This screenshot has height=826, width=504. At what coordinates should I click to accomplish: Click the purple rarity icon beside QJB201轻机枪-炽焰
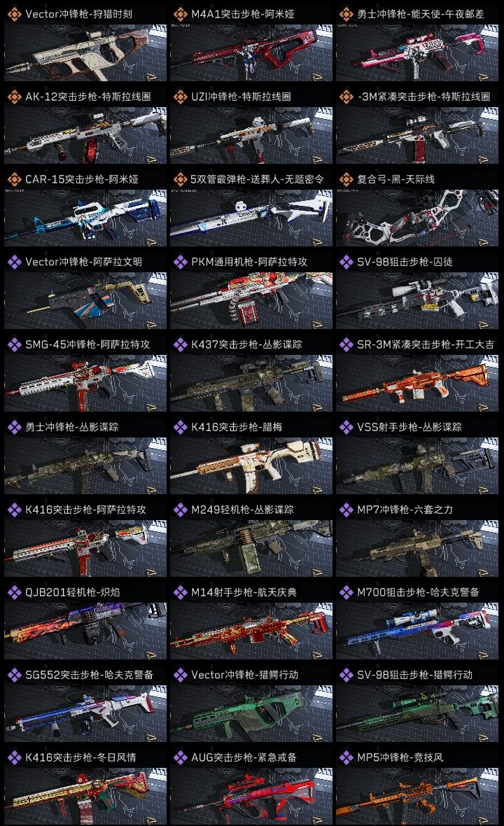point(15,592)
